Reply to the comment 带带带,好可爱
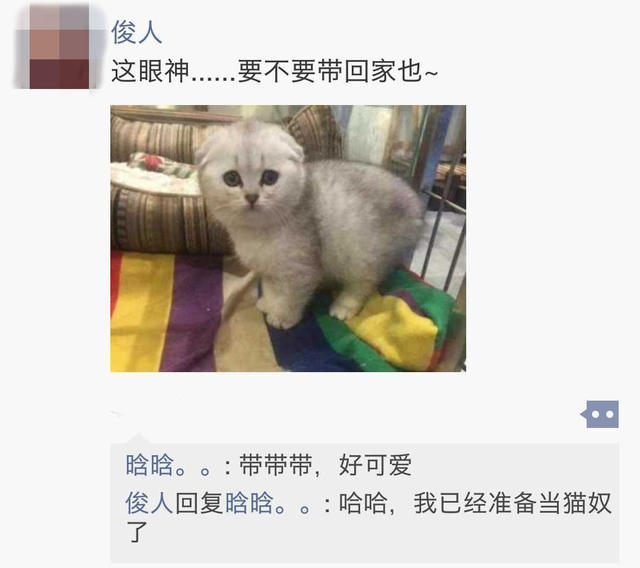 pyautogui.click(x=325, y=465)
